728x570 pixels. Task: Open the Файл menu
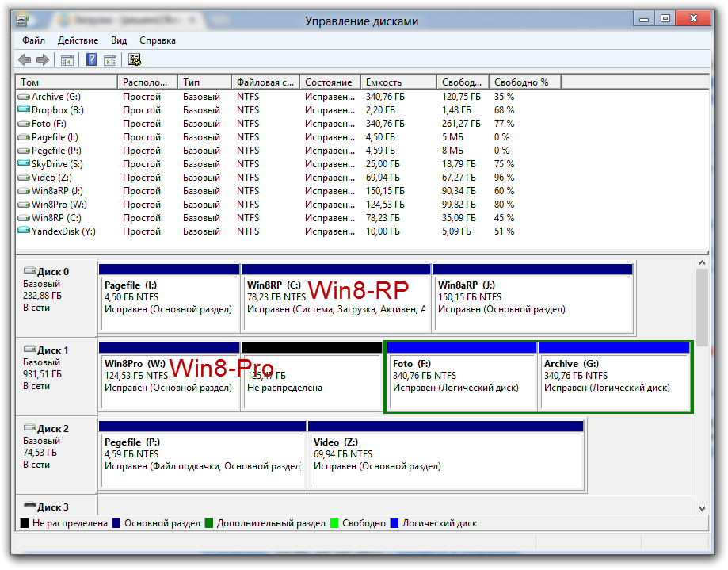34,40
